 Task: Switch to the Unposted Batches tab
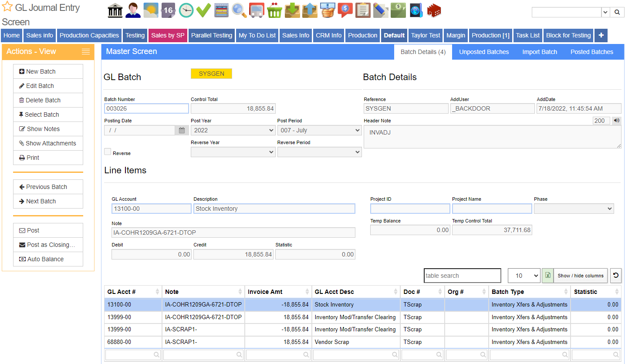tap(484, 52)
